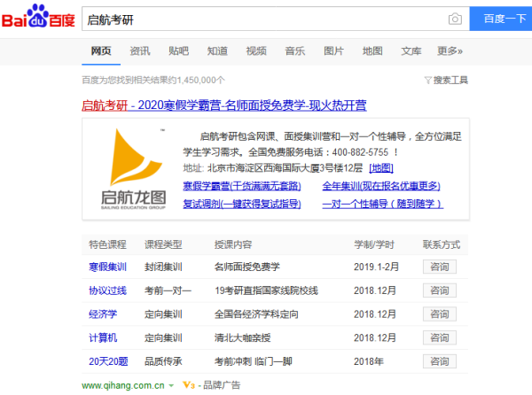This screenshot has height=395, width=532.
Task: Switch to the 地图 tab
Action: (x=372, y=51)
